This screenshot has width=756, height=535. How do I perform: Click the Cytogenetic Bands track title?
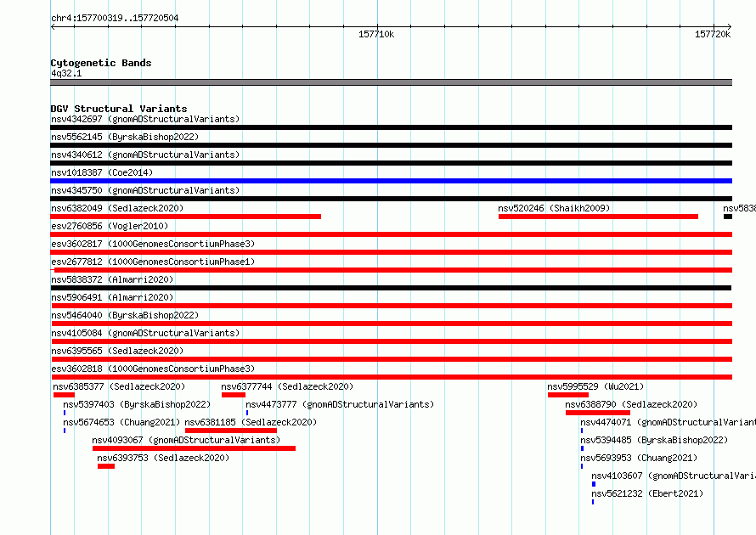tap(101, 63)
